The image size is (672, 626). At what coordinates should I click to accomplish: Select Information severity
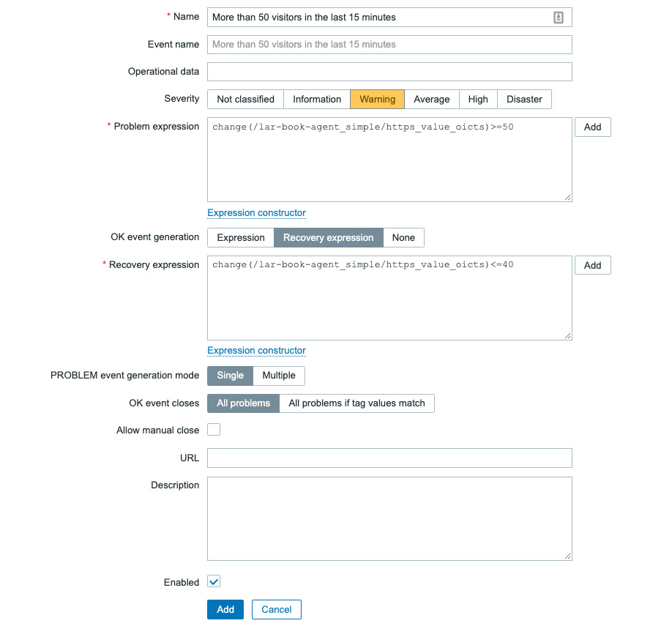[316, 99]
